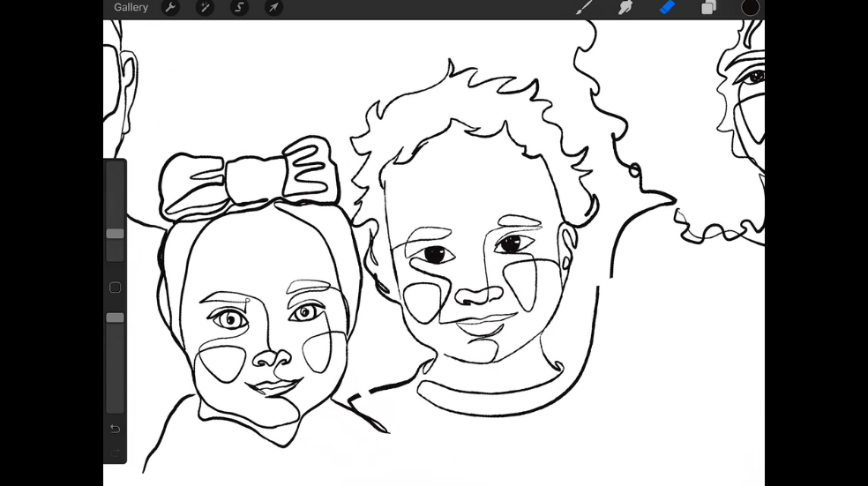Image resolution: width=868 pixels, height=486 pixels.
Task: Tap the square Modify button in sidebar
Action: 115,288
